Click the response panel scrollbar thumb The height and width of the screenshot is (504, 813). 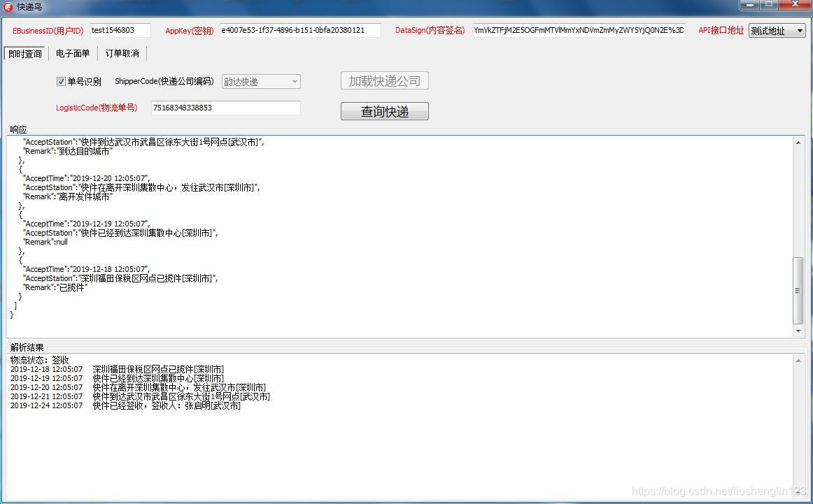(x=798, y=291)
